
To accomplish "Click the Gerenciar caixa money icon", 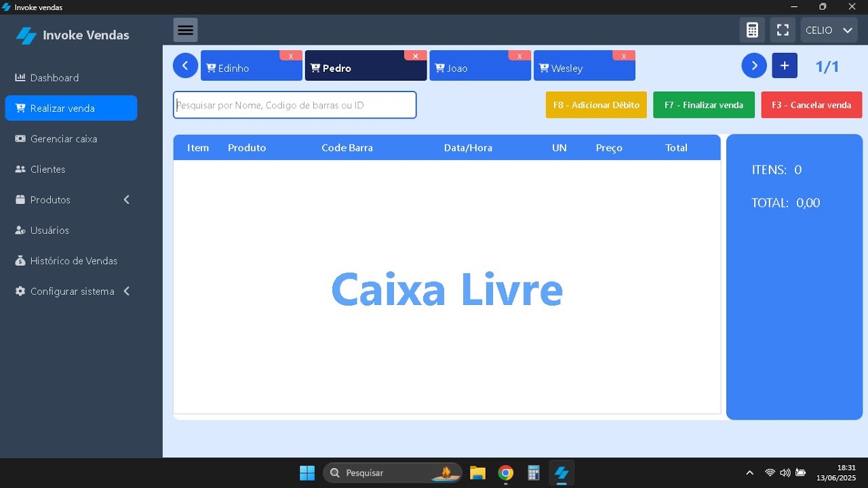I will [20, 139].
